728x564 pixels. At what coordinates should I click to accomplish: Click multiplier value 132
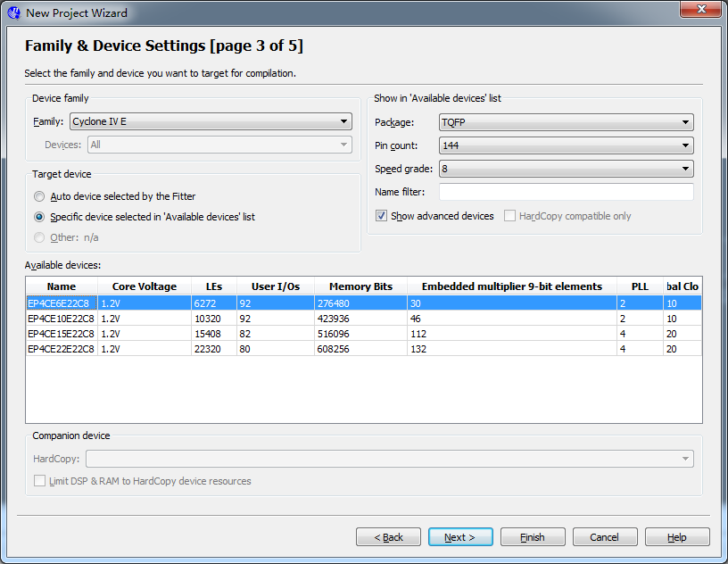click(x=418, y=349)
